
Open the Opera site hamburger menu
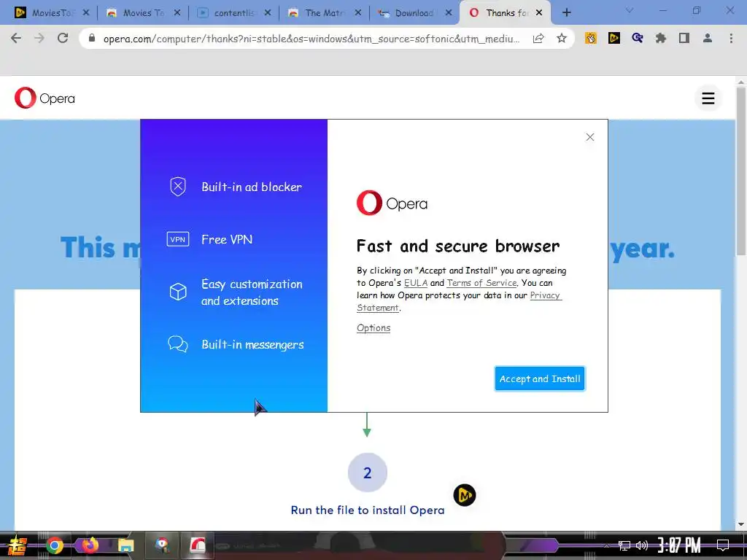(708, 98)
